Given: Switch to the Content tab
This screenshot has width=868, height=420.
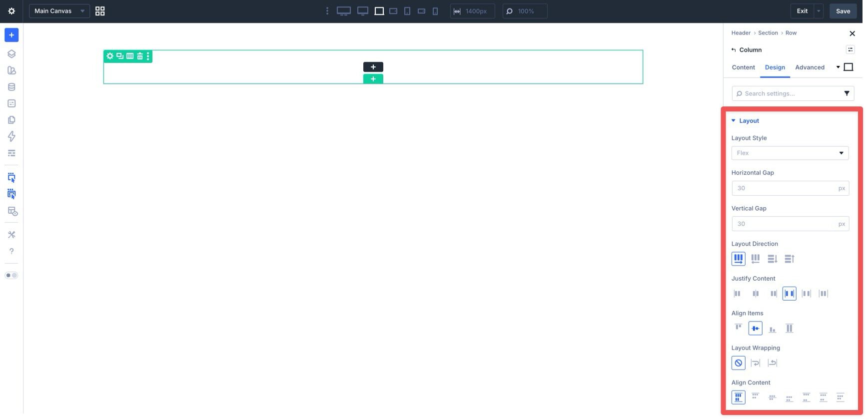Looking at the screenshot, I should coord(744,67).
